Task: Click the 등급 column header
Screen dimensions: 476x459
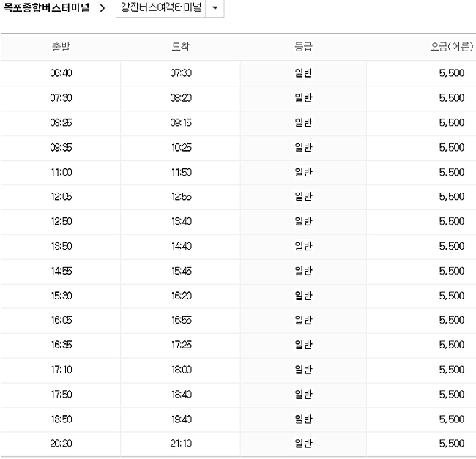Action: click(x=303, y=47)
